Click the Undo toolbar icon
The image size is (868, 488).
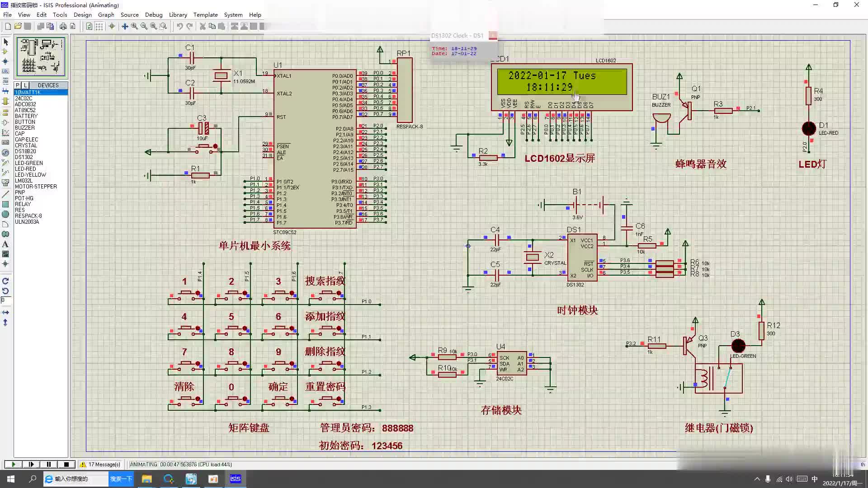coord(179,26)
